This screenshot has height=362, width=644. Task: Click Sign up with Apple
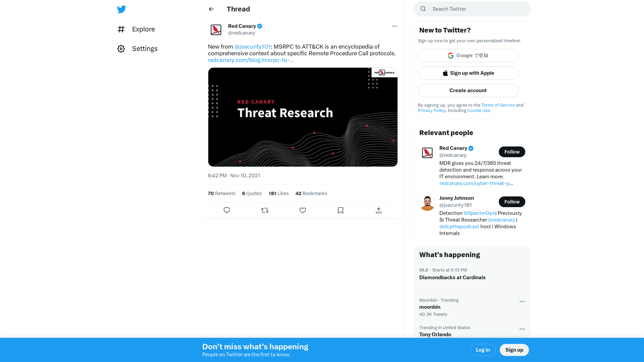coord(468,73)
